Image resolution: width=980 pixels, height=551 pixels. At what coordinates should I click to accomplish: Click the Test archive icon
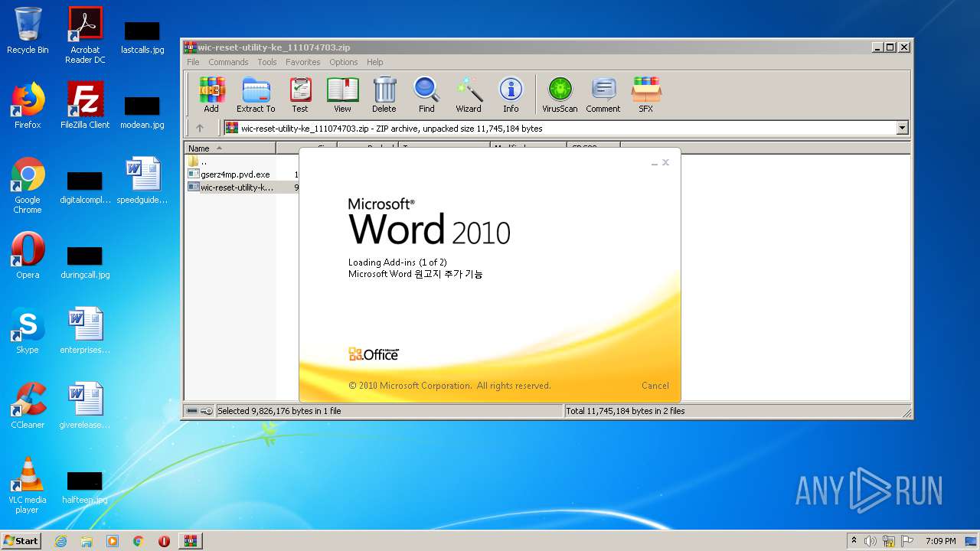click(300, 95)
